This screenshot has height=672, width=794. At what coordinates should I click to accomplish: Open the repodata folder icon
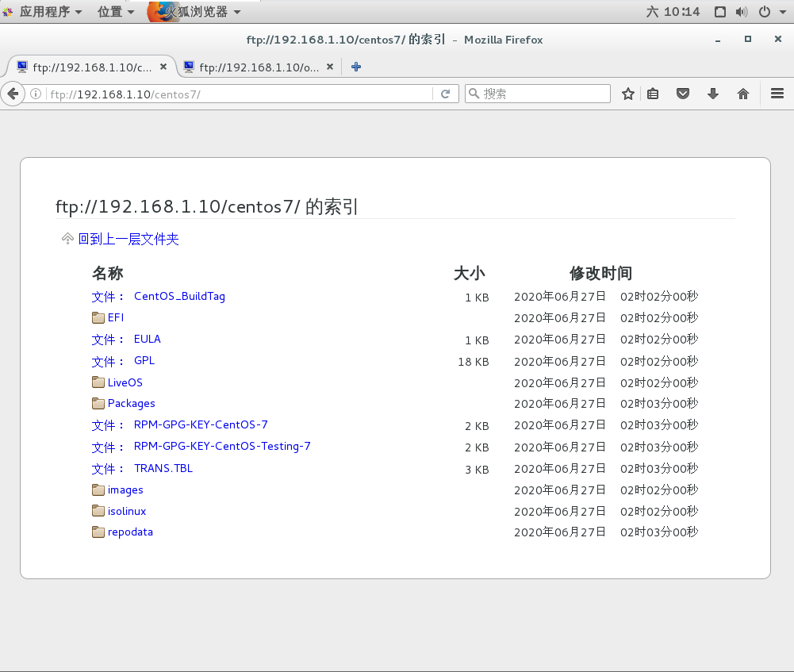(98, 532)
